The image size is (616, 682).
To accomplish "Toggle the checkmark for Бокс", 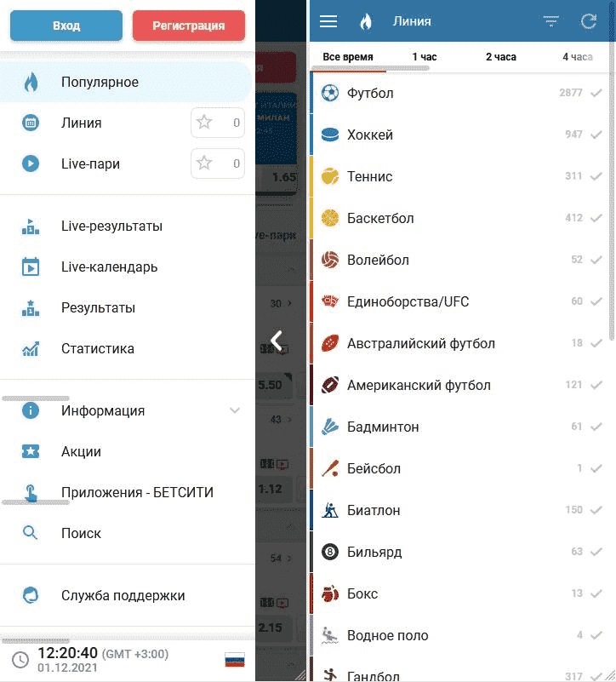I will tap(596, 593).
